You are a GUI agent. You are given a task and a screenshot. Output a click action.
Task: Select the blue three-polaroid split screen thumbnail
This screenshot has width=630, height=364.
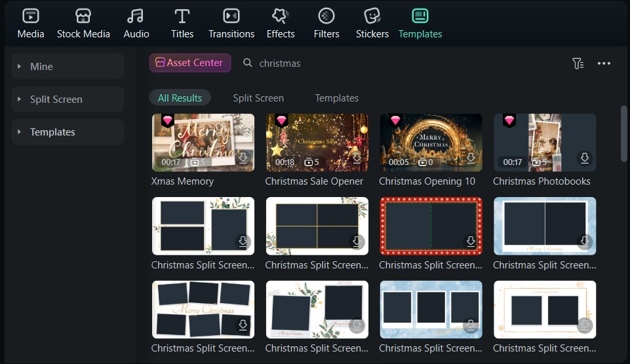(x=431, y=310)
